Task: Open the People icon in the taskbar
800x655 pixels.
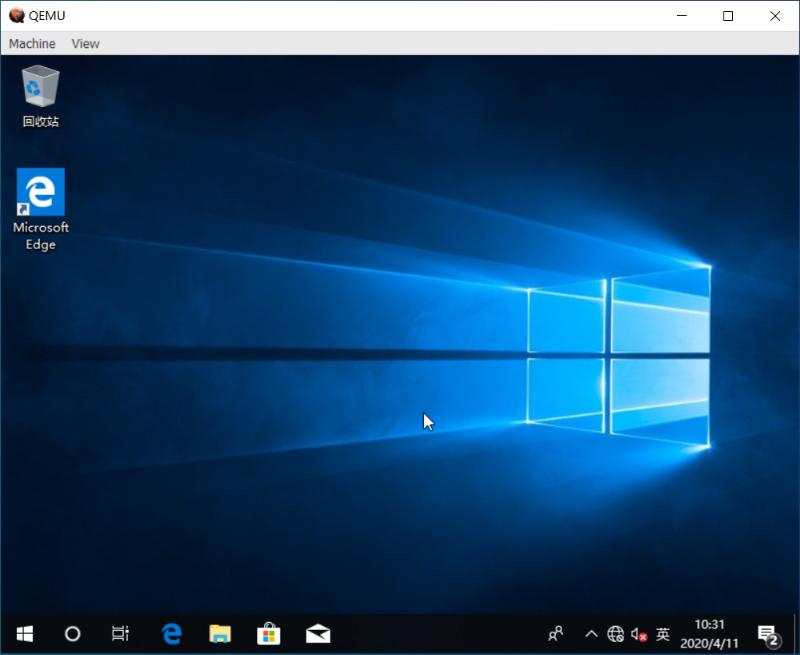Action: pyautogui.click(x=557, y=633)
